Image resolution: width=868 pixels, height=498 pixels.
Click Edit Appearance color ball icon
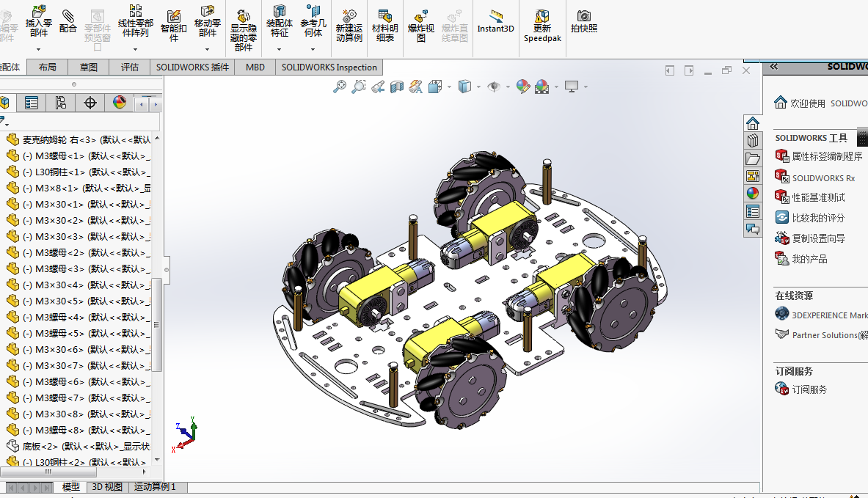coord(522,87)
